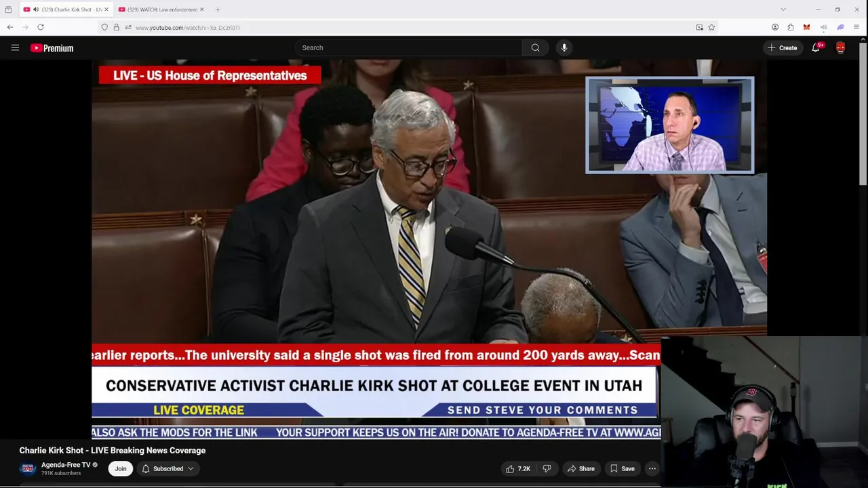Screen dimensions: 868x488
Task: Join the Agenda-Free TV channel
Action: (120, 468)
